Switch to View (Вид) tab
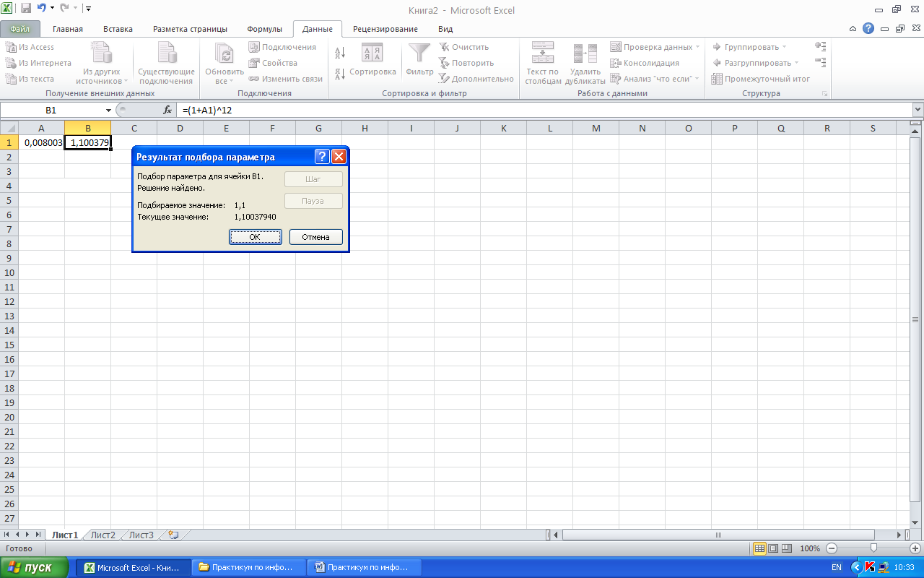The image size is (924, 578). tap(445, 29)
